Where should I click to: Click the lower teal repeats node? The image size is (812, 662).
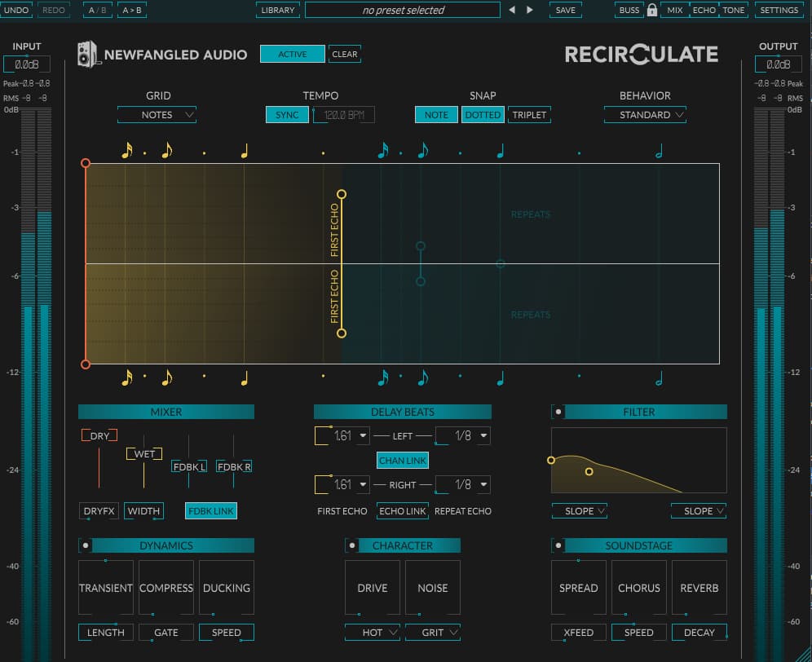pyautogui.click(x=421, y=281)
